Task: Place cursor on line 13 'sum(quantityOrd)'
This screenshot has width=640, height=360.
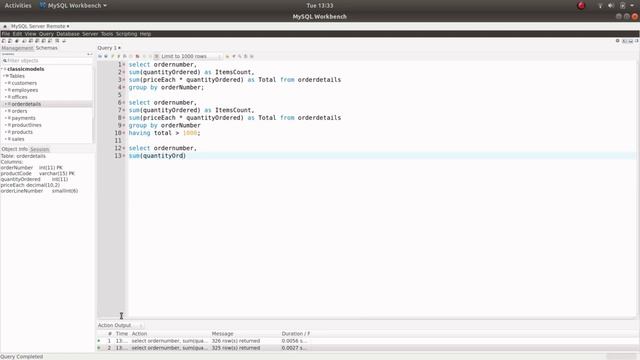Action: [157, 156]
